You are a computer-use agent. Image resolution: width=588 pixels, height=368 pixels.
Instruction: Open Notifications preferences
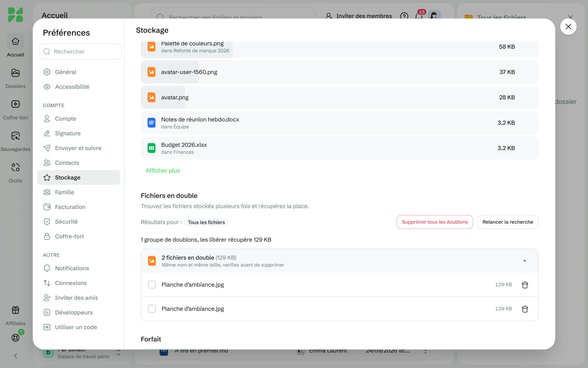(78, 268)
